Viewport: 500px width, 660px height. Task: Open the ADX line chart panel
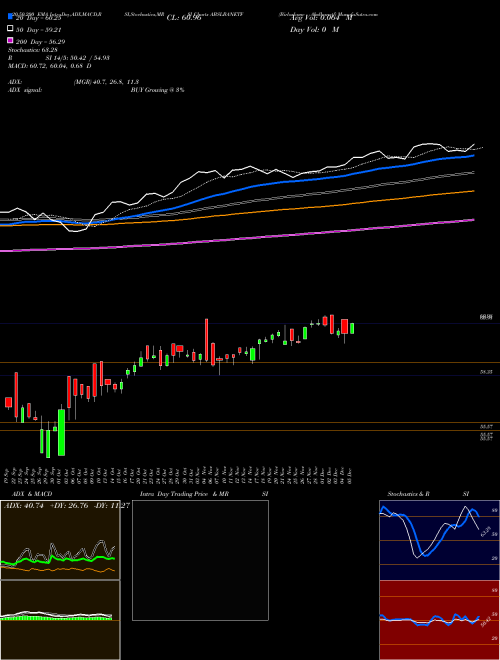tap(60, 540)
